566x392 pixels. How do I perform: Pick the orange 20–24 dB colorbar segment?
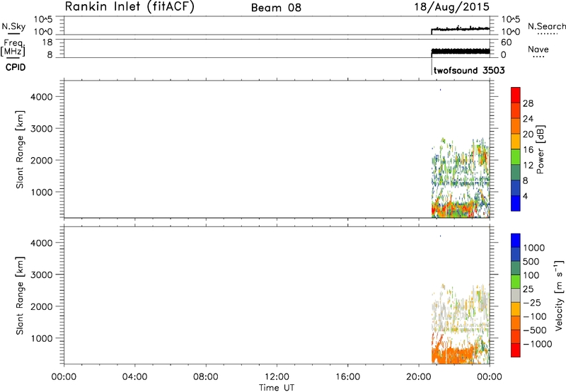point(516,126)
